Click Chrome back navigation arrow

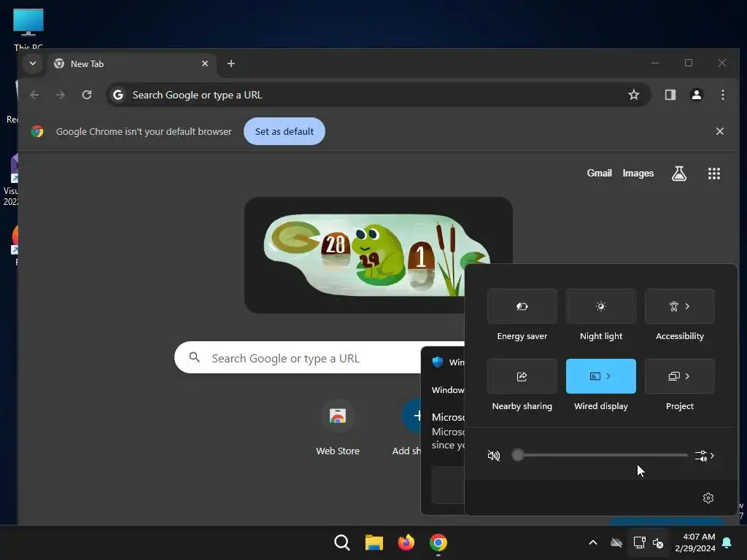(34, 95)
